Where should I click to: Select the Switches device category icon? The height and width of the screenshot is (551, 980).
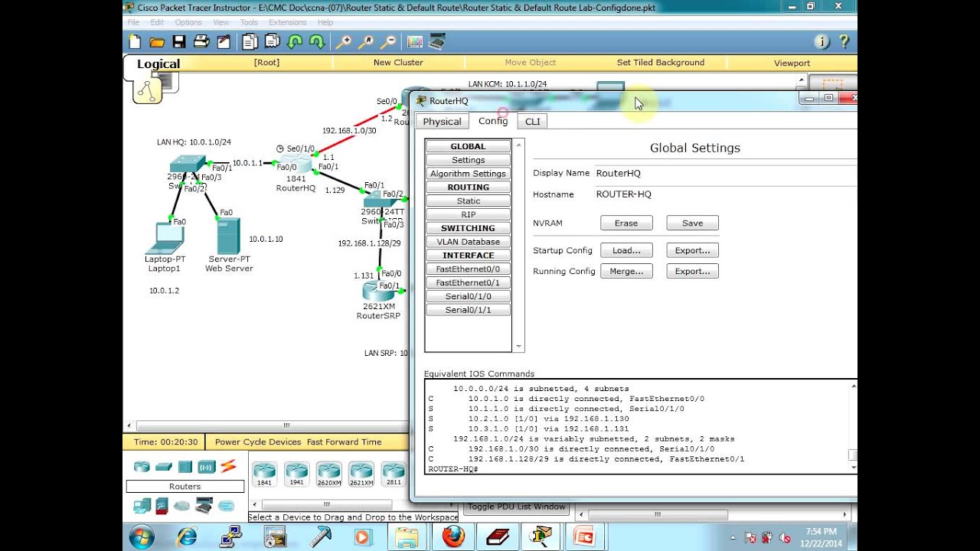[164, 467]
